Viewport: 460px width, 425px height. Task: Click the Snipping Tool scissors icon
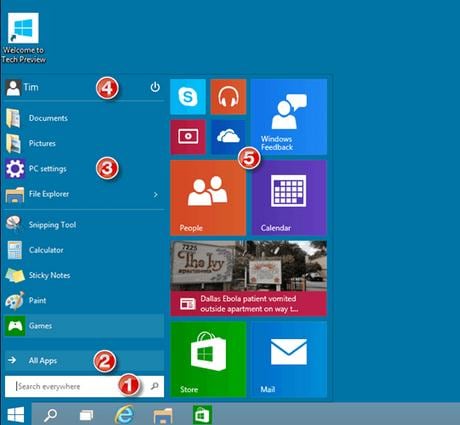point(14,224)
